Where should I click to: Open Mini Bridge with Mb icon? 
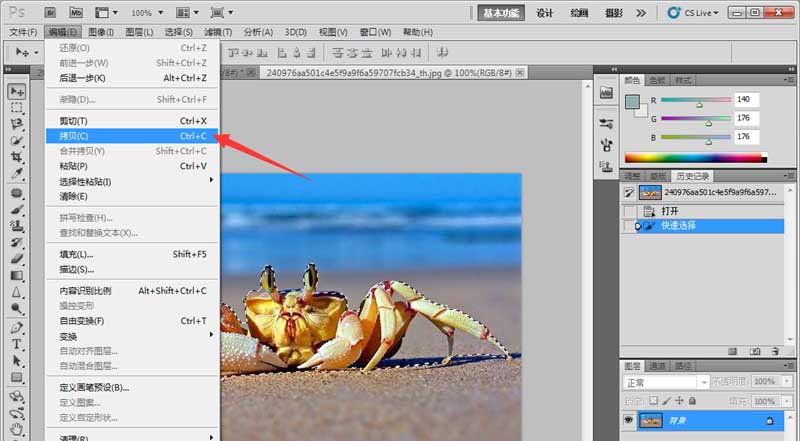pos(76,13)
